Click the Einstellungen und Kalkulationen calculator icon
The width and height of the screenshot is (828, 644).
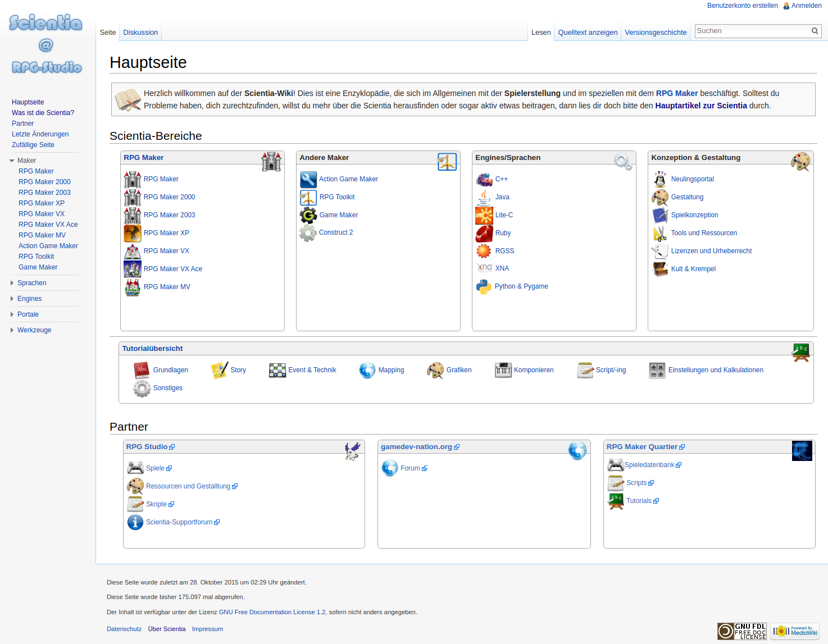657,370
